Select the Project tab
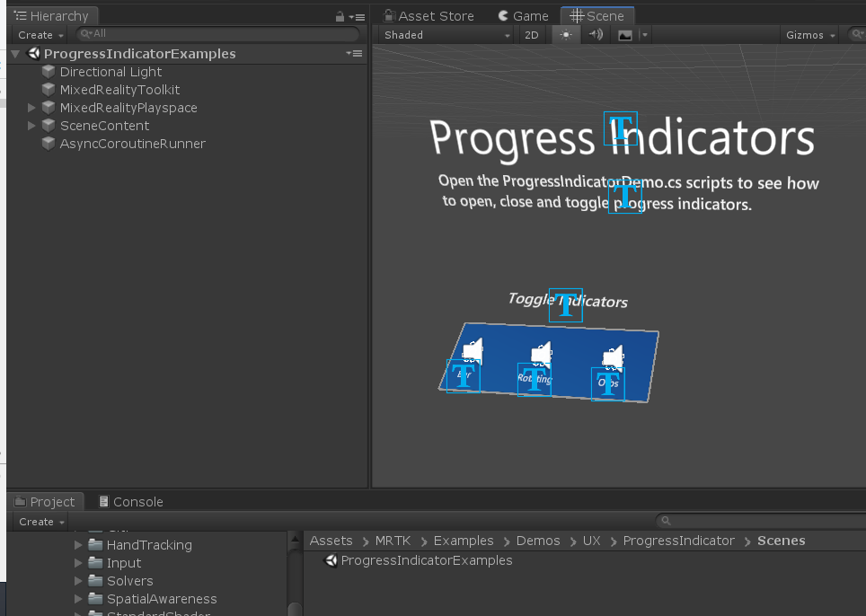 tap(46, 502)
